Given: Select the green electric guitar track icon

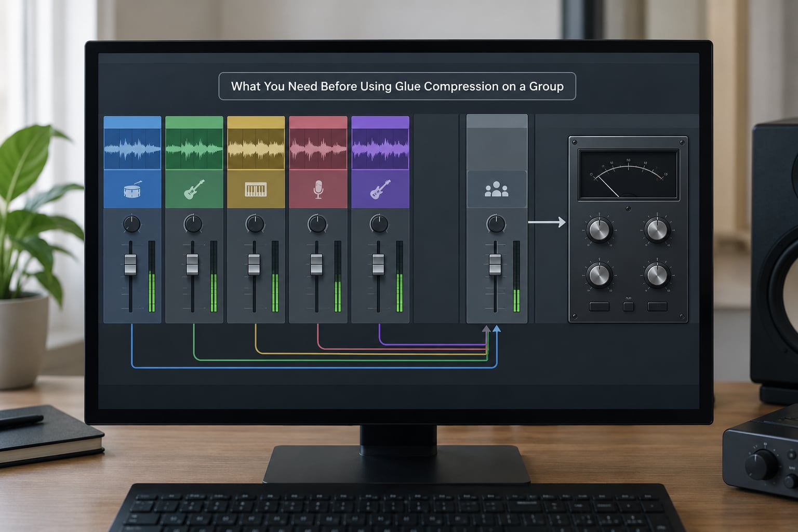Looking at the screenshot, I should (x=194, y=190).
